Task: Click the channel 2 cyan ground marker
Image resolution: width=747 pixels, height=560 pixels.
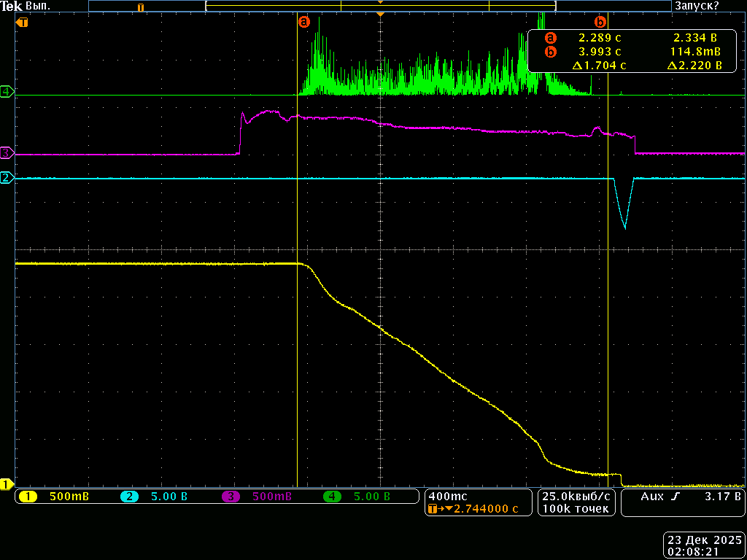Action: (7, 177)
